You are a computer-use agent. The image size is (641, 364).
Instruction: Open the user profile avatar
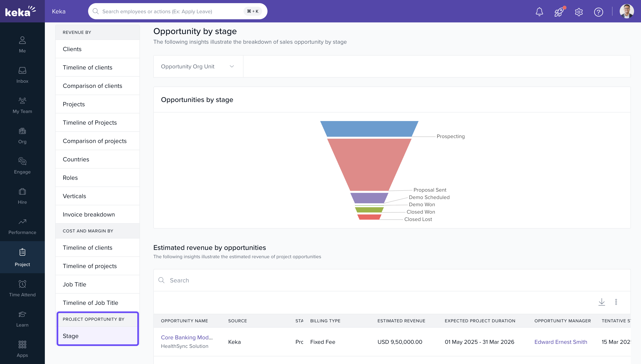(x=626, y=11)
